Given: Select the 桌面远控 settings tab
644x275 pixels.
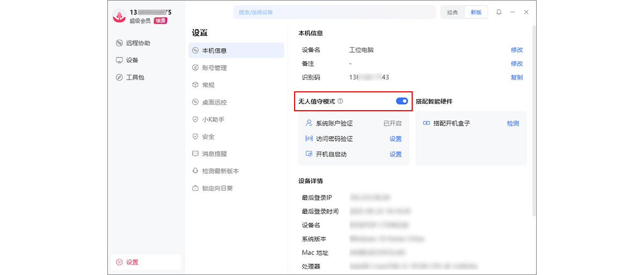Looking at the screenshot, I should (x=214, y=102).
